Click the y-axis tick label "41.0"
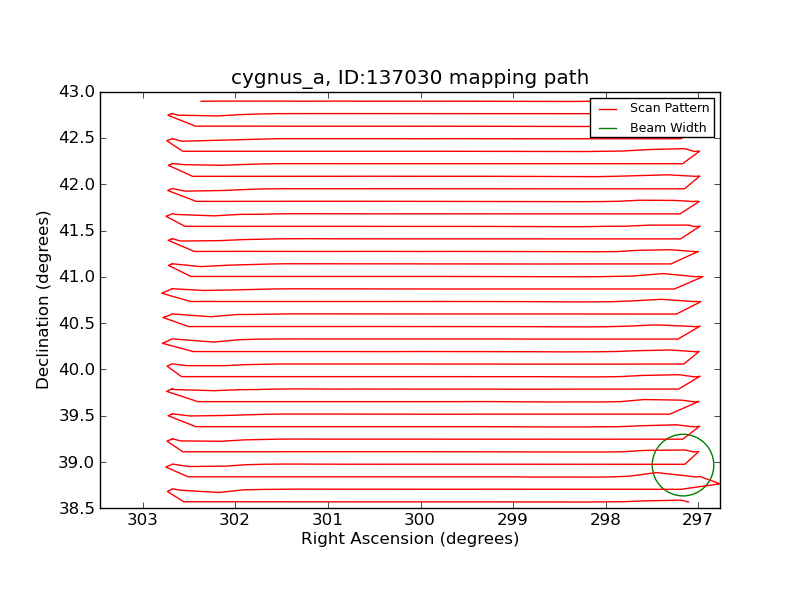 77,277
